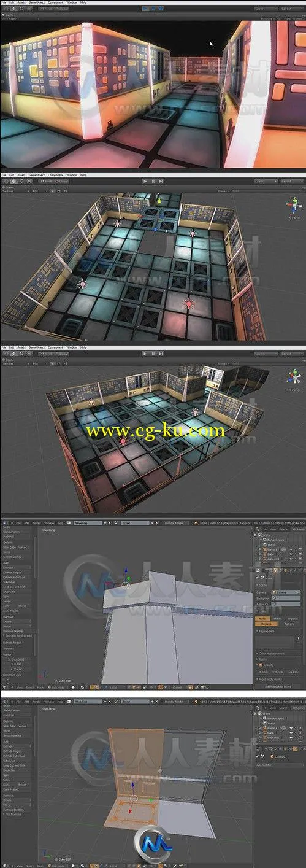Open GameObject menu in top Unity window
The image size is (306, 868).
pyautogui.click(x=37, y=2)
